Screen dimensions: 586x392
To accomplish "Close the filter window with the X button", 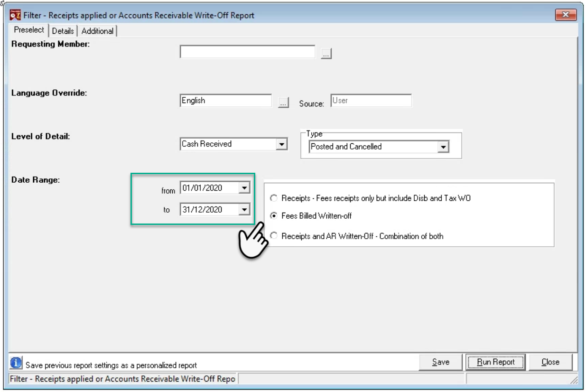I will pyautogui.click(x=565, y=15).
